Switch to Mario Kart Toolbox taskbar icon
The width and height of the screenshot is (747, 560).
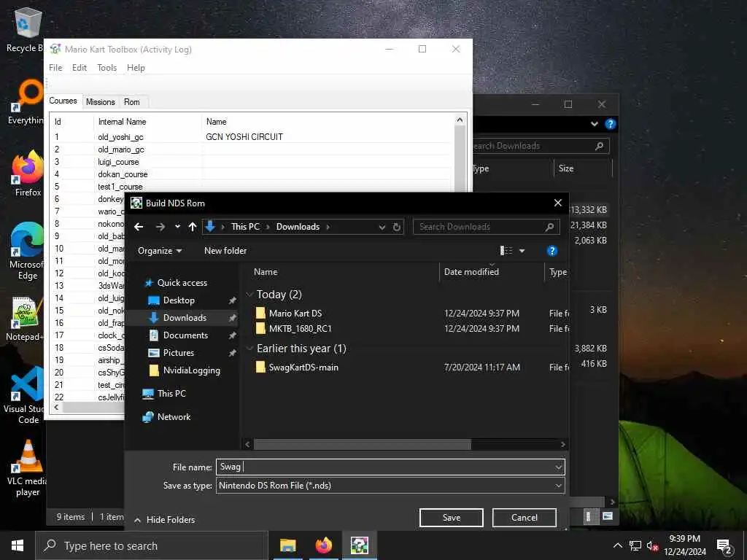point(359,545)
